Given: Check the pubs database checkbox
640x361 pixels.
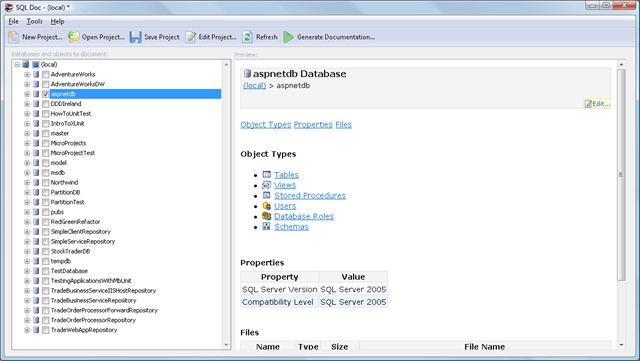Looking at the screenshot, I should (x=46, y=212).
